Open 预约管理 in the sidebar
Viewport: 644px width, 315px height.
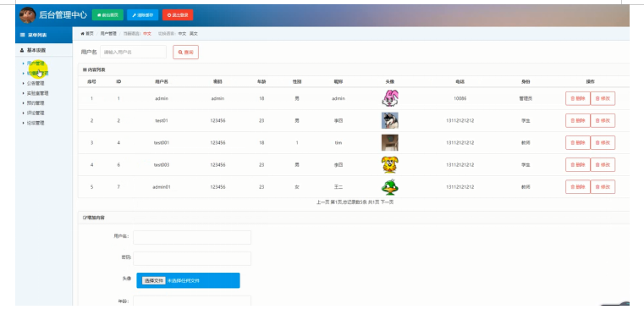click(36, 103)
